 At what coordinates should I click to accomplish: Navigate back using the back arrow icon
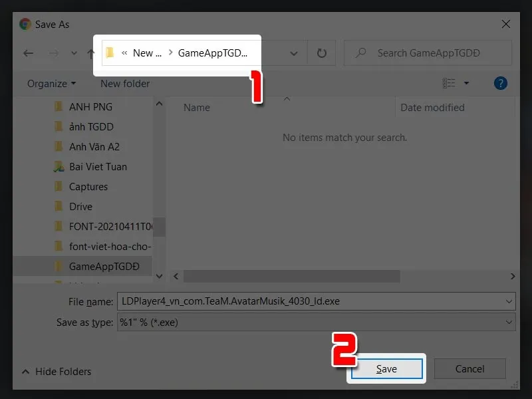point(28,53)
